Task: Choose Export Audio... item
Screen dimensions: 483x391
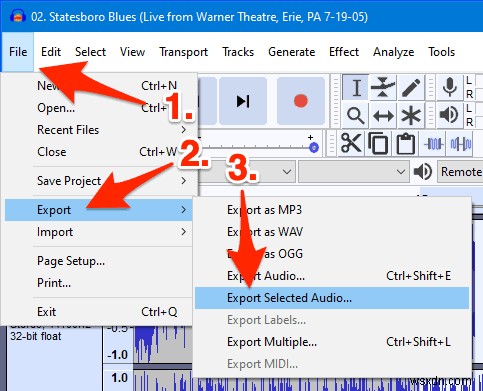Action: 332,276
